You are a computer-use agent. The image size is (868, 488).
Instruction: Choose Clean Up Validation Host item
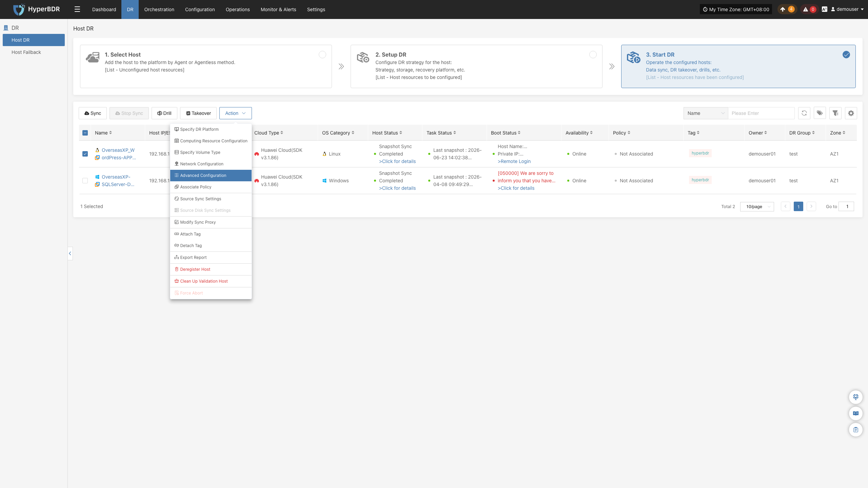(211, 281)
